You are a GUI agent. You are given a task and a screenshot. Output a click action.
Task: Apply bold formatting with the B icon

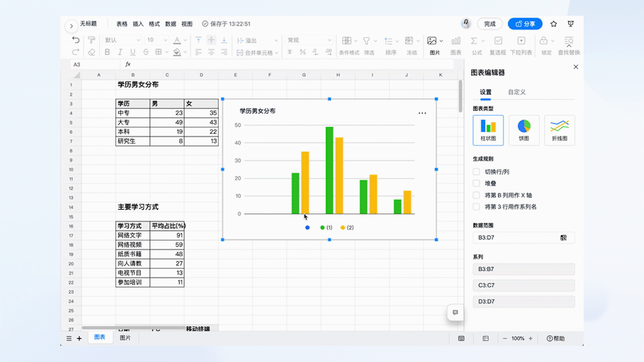107,52
